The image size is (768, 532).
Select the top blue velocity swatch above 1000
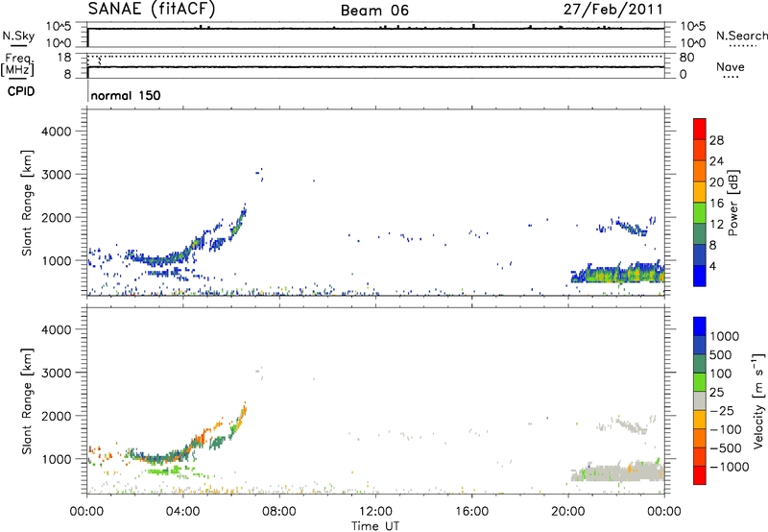click(700, 326)
